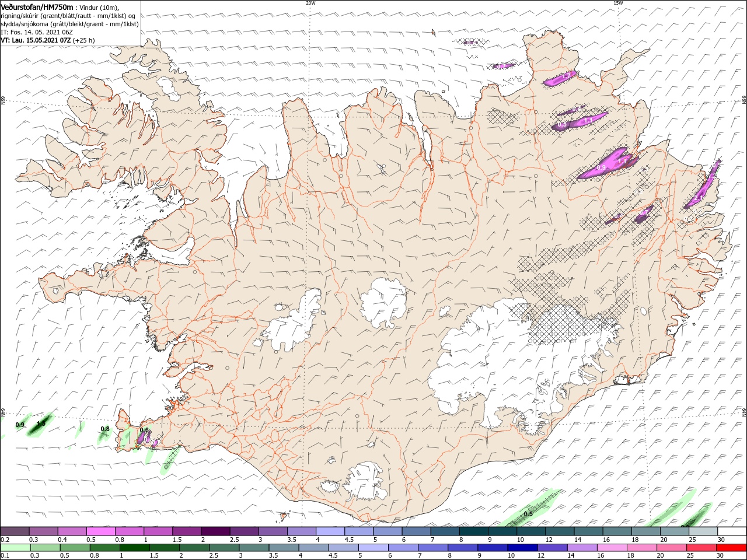This screenshot has height=560, width=747.
Task: Click the 0.1 label on rain legend
Action: coord(5,556)
